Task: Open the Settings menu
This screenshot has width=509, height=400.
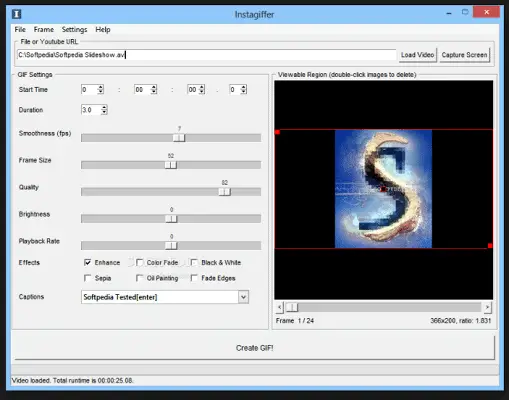Action: 74,30
